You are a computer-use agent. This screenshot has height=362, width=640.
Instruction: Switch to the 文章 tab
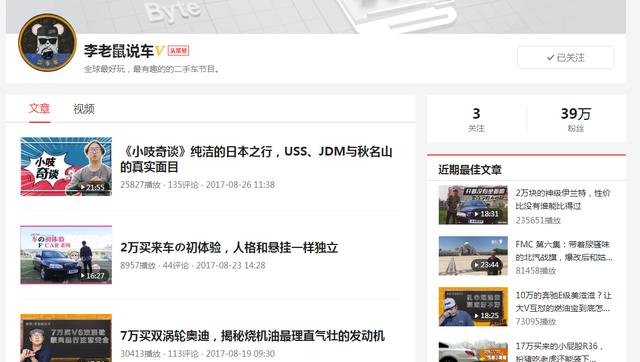[39, 109]
